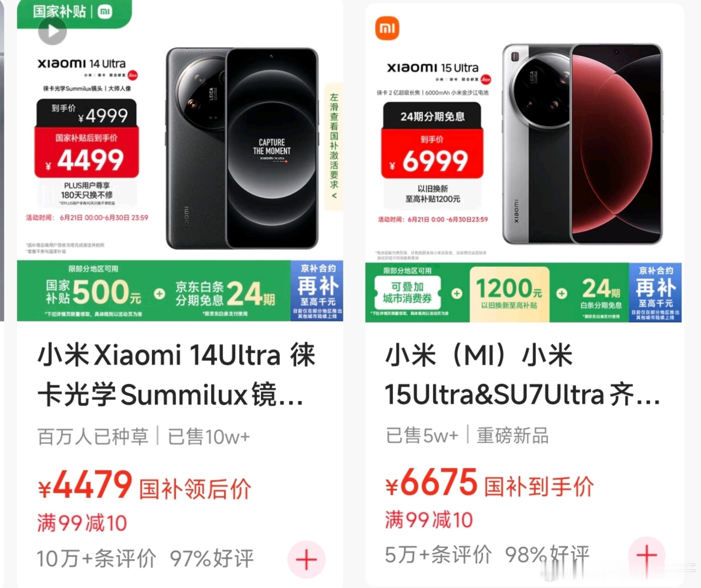Tap the 1200元 以旧换新 banner tile
Image resolution: width=701 pixels, height=588 pixels.
tap(509, 294)
